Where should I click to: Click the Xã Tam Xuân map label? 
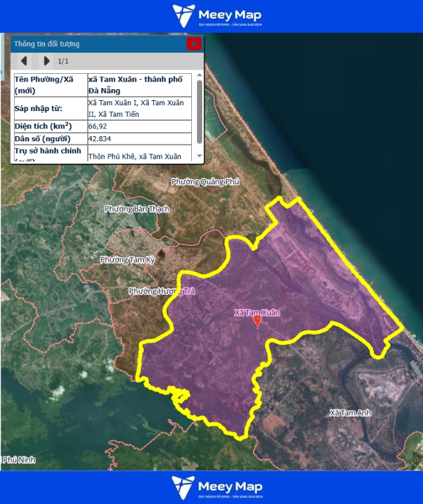pos(257,313)
